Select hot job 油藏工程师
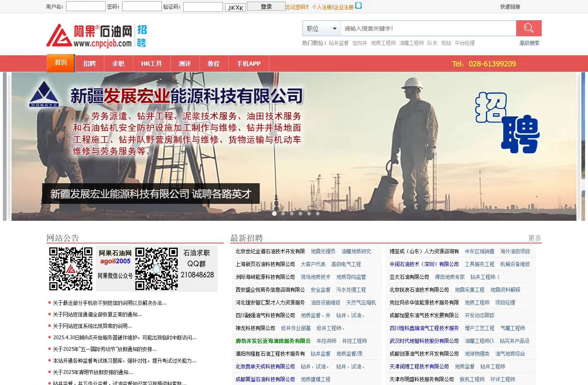588x385 pixels. 412,43
